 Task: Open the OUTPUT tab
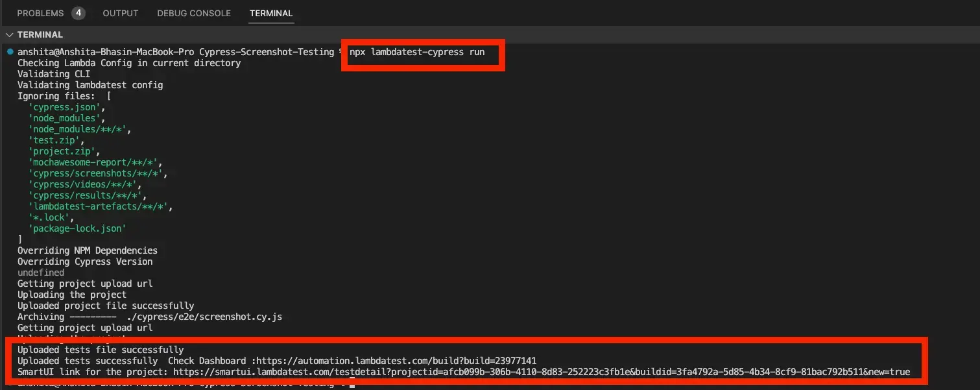pos(121,13)
